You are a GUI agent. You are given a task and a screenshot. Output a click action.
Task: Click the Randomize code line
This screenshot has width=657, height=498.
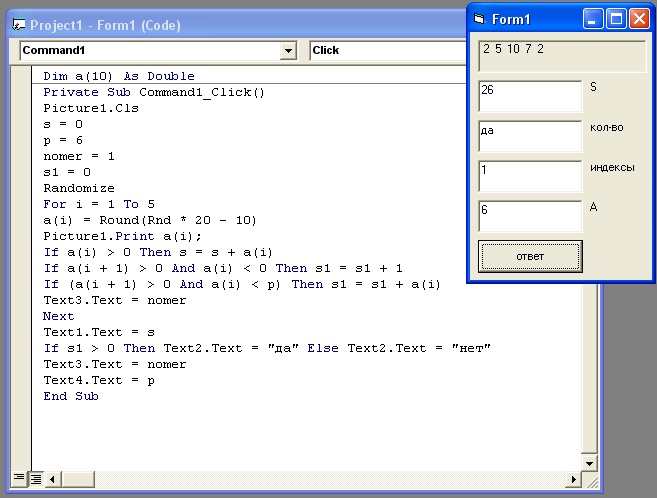79,188
